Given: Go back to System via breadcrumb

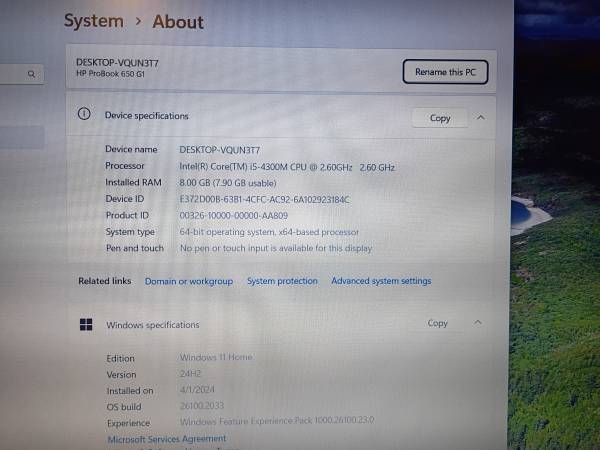Looking at the screenshot, I should [94, 21].
